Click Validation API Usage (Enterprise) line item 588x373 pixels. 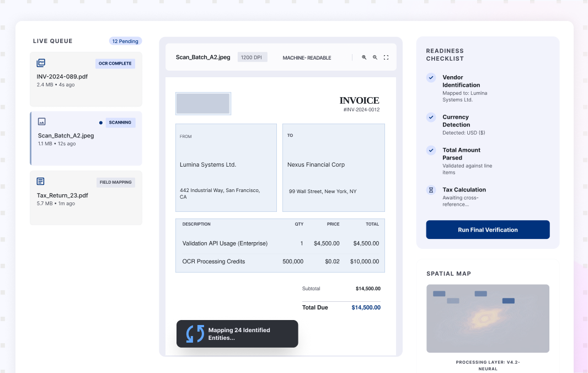pos(225,243)
